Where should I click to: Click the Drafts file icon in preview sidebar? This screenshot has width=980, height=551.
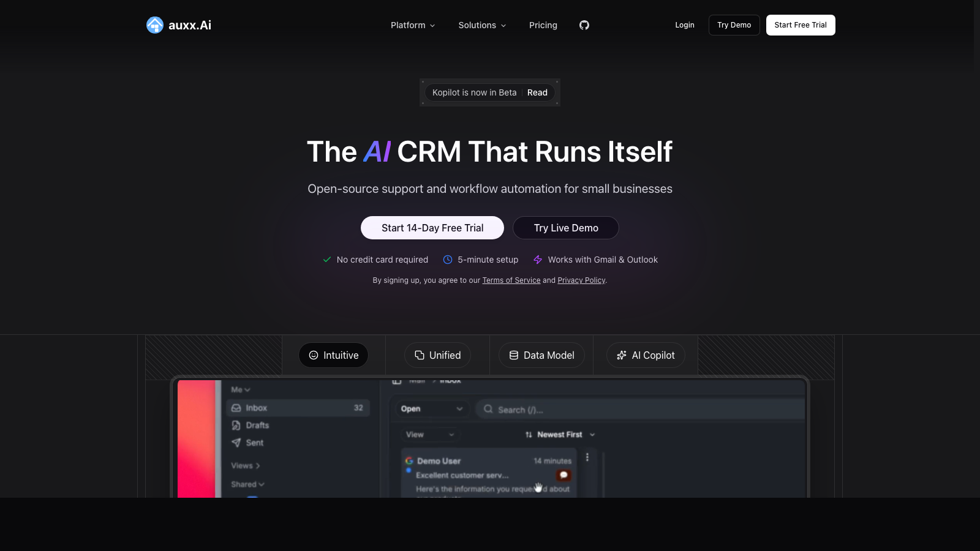pyautogui.click(x=236, y=425)
